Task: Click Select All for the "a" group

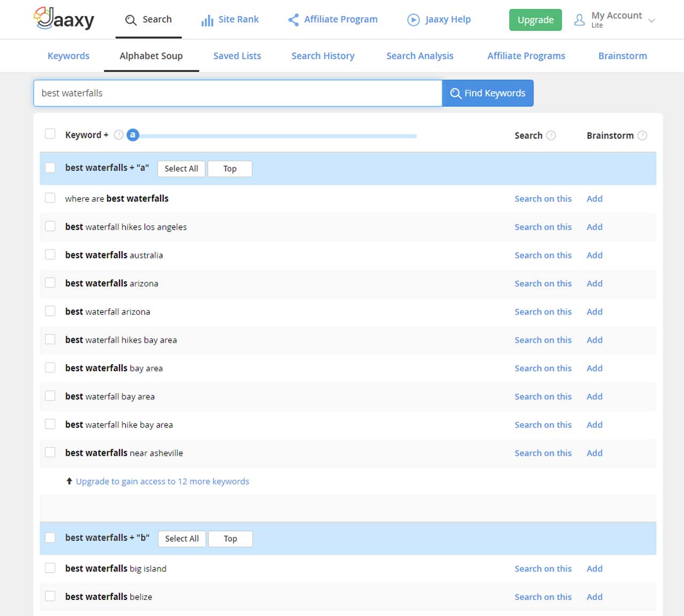Action: click(181, 169)
